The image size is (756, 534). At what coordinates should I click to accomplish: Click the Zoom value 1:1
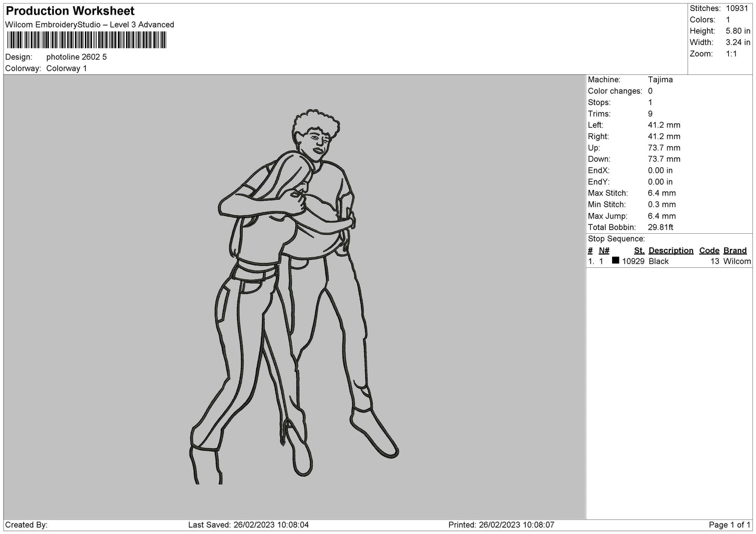click(731, 54)
